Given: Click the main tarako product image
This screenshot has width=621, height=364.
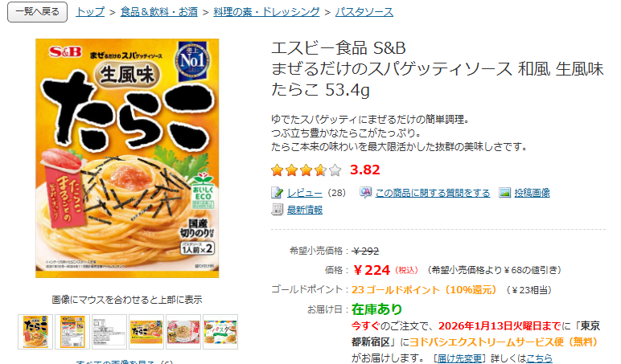Looking at the screenshot, I should coord(127,158).
